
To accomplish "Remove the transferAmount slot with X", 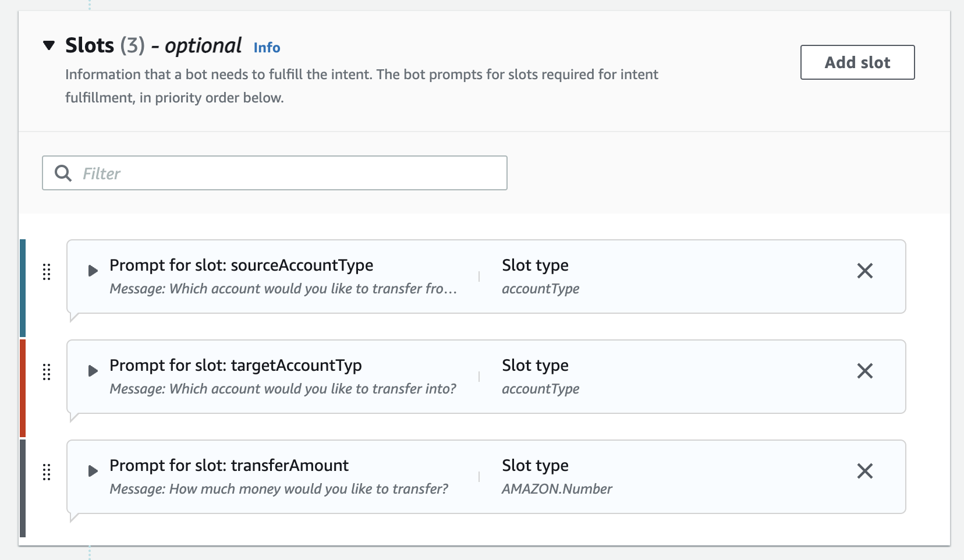I will [x=864, y=471].
